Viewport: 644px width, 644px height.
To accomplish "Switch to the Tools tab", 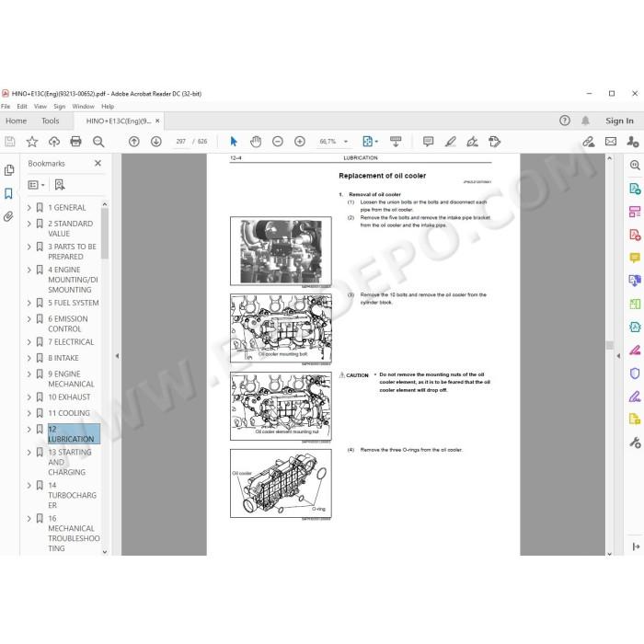I will point(50,121).
